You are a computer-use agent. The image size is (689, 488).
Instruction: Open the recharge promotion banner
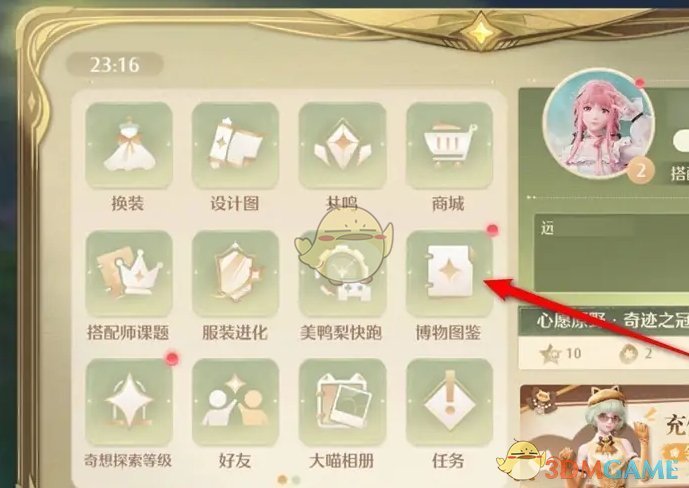coord(604,436)
